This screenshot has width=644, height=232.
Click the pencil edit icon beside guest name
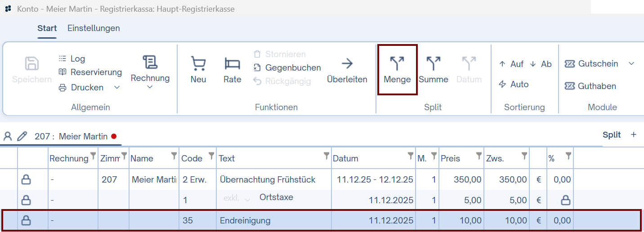[x=22, y=136]
